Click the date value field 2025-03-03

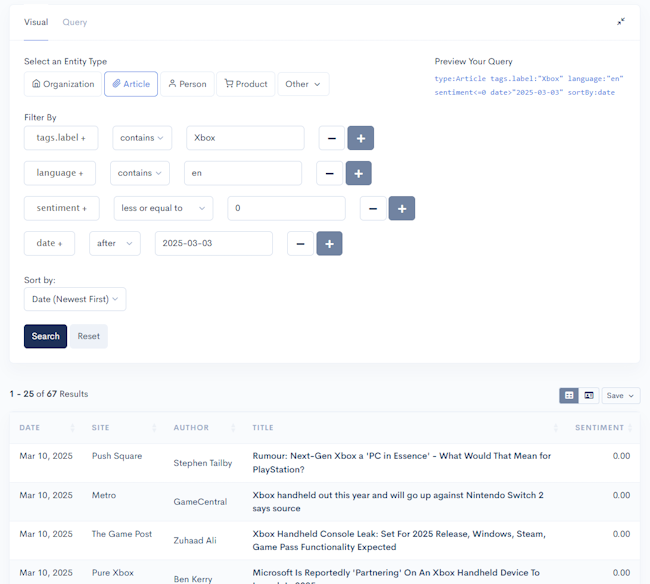(214, 243)
